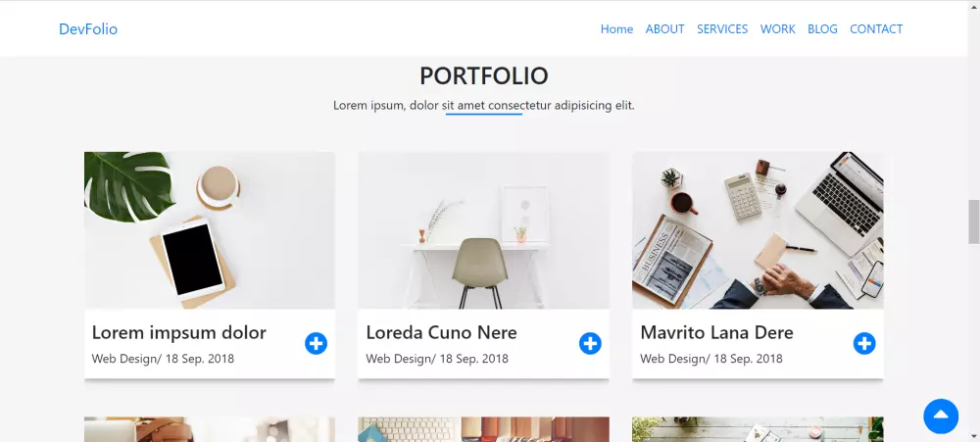Click the blue back-to-top arrow button
The height and width of the screenshot is (442, 980).
pos(941,416)
